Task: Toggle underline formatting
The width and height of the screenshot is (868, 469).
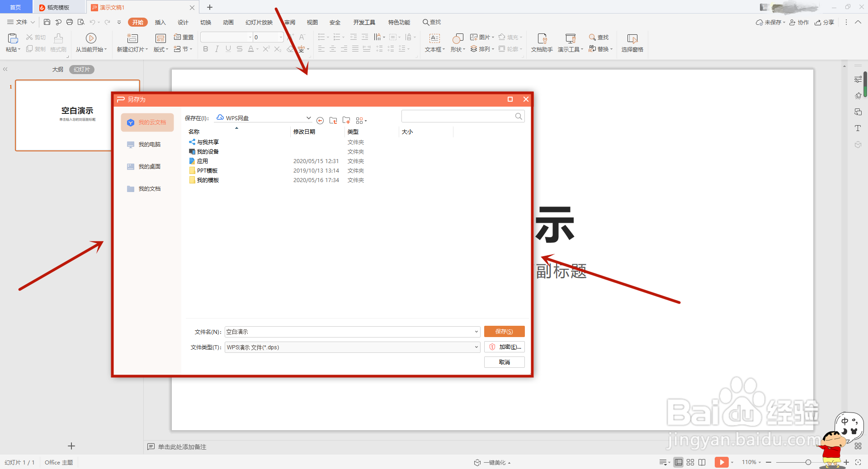Action: 228,49
